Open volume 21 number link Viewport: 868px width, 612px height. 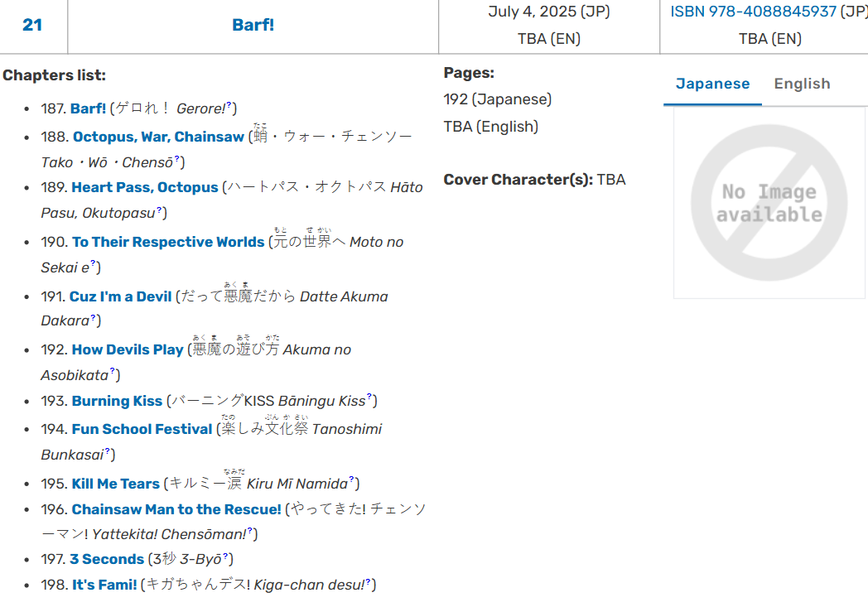coord(32,25)
